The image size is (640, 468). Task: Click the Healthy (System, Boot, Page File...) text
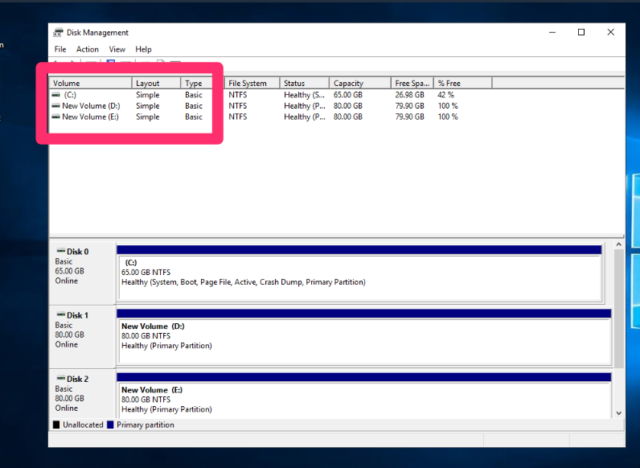click(x=243, y=282)
